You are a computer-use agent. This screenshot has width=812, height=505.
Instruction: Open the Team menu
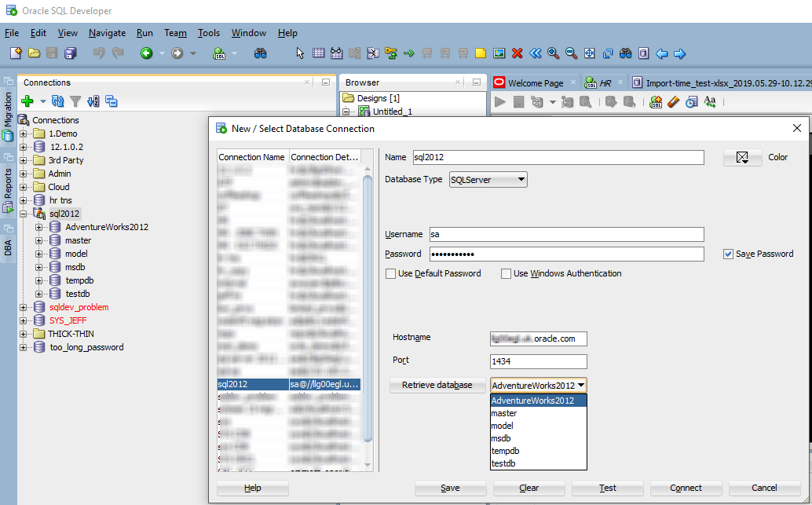[x=176, y=33]
